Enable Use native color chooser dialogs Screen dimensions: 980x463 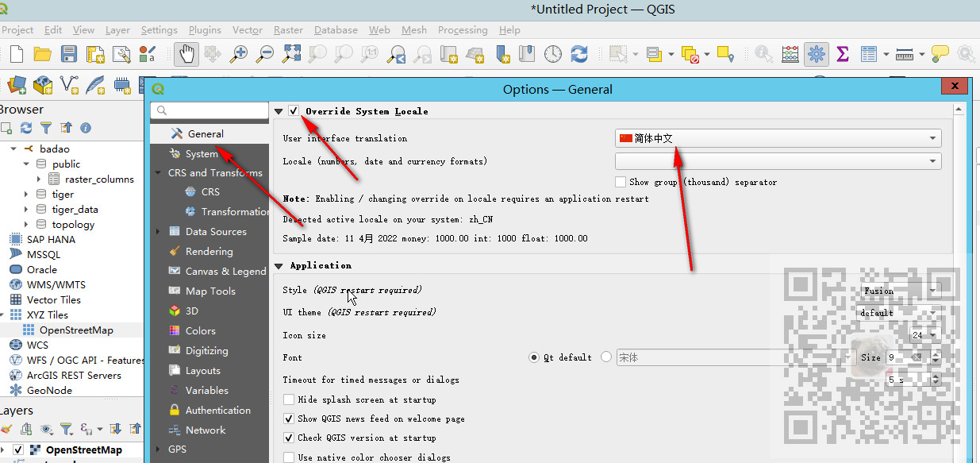click(289, 457)
